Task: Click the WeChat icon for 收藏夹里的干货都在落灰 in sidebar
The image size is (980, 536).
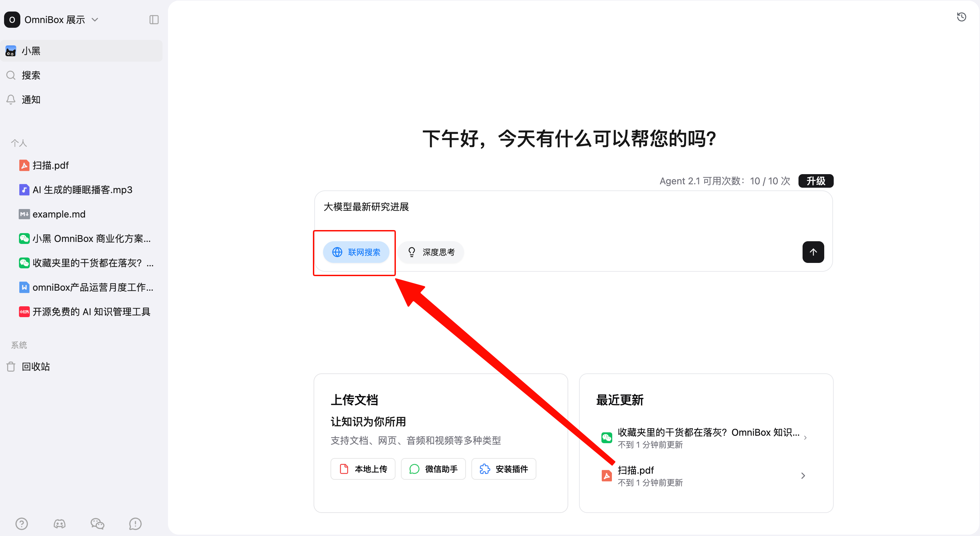Action: tap(24, 263)
